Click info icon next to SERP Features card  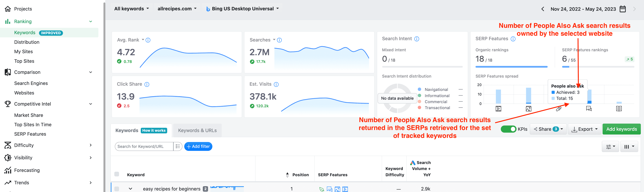[x=513, y=39]
